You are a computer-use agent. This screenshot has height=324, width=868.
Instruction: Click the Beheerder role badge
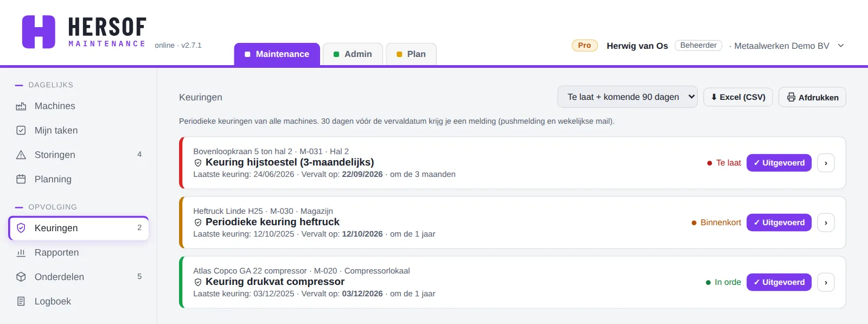coord(698,46)
